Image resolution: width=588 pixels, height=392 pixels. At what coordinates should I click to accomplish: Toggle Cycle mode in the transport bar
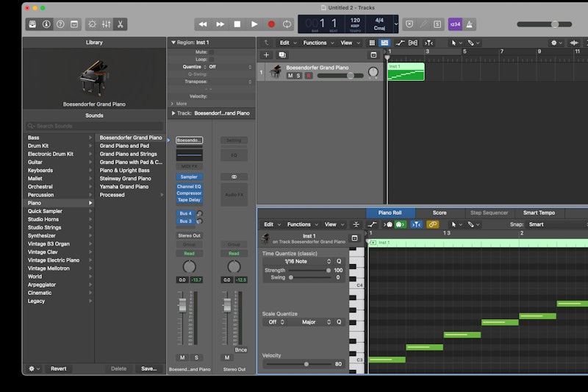coord(287,24)
